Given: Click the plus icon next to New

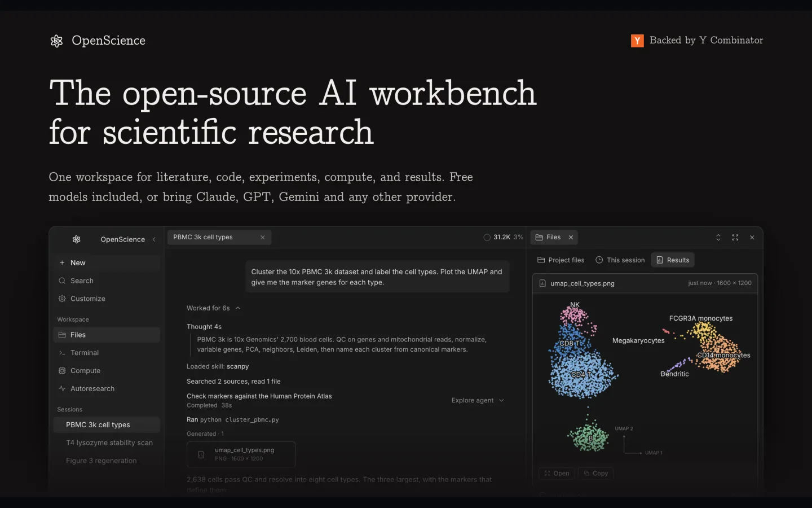Looking at the screenshot, I should [x=62, y=263].
